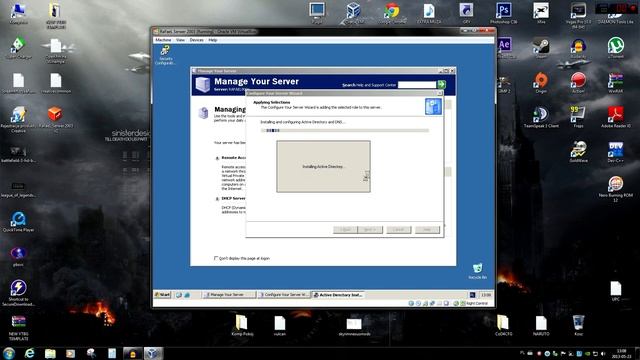
Task: Switch to Active Directory Installation taskbar button
Action: 338,294
